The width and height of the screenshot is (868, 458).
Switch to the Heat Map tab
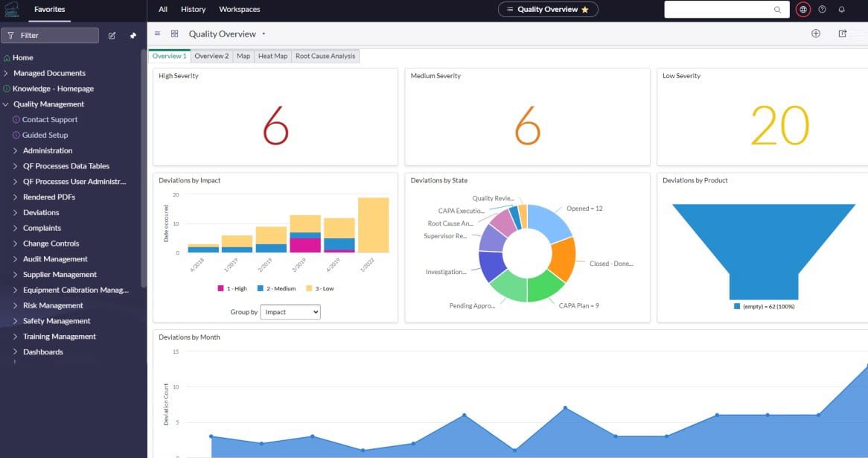(272, 56)
